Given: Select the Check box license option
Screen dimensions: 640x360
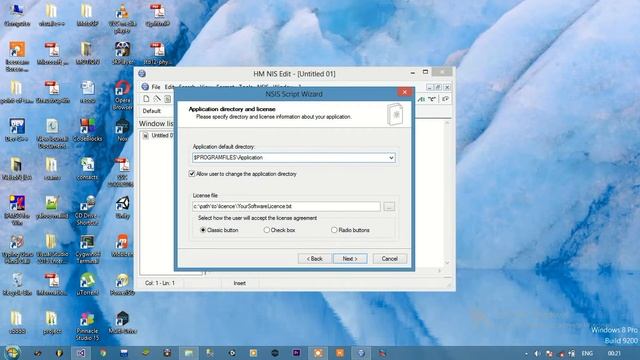Looking at the screenshot, I should tap(267, 230).
